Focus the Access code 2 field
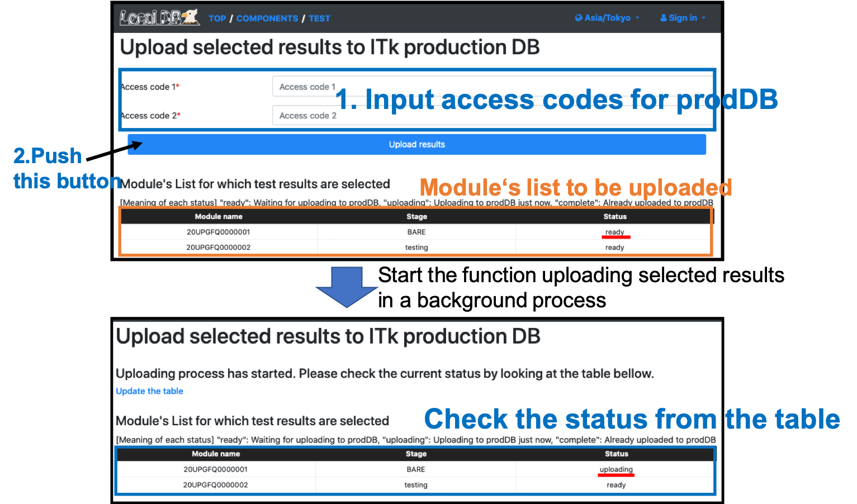This screenshot has height=504, width=857. 493,116
